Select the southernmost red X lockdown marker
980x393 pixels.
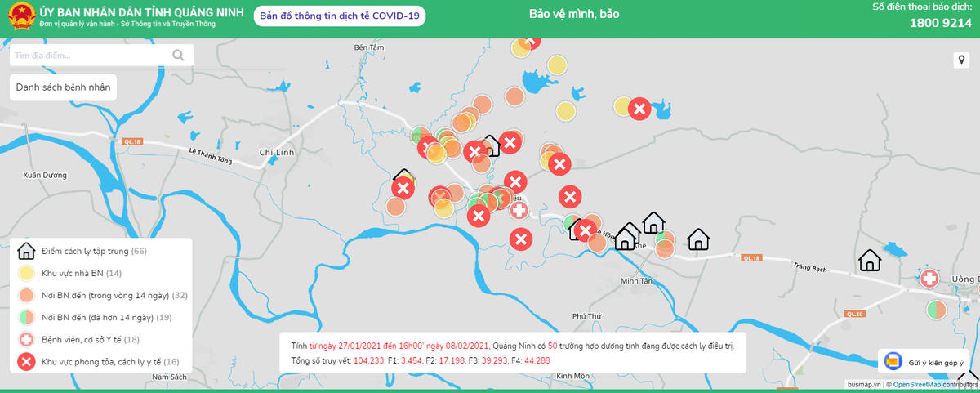click(x=520, y=239)
